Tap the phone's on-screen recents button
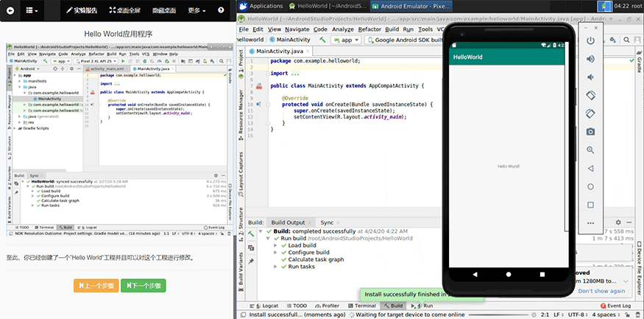This screenshot has width=644, height=319. tap(542, 274)
